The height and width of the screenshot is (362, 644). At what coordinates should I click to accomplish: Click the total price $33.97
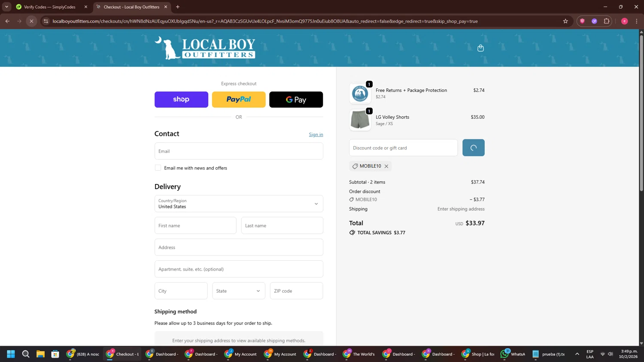(475, 223)
